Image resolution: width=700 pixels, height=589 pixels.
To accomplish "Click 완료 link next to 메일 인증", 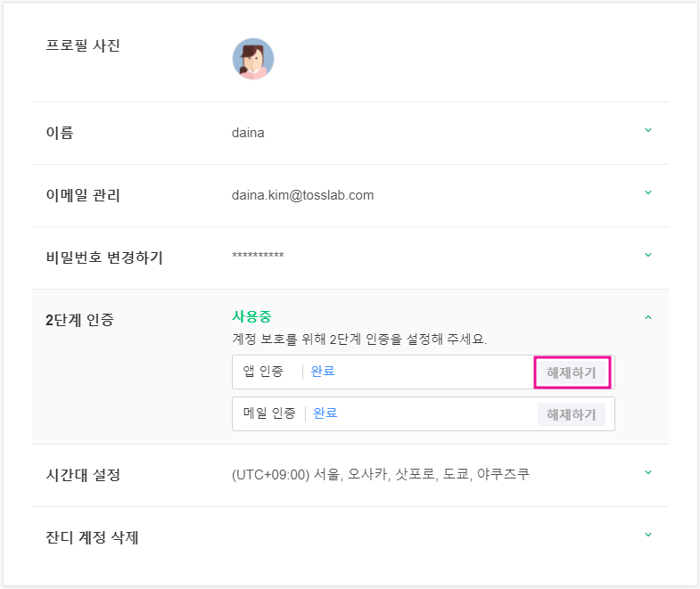I will click(x=325, y=413).
